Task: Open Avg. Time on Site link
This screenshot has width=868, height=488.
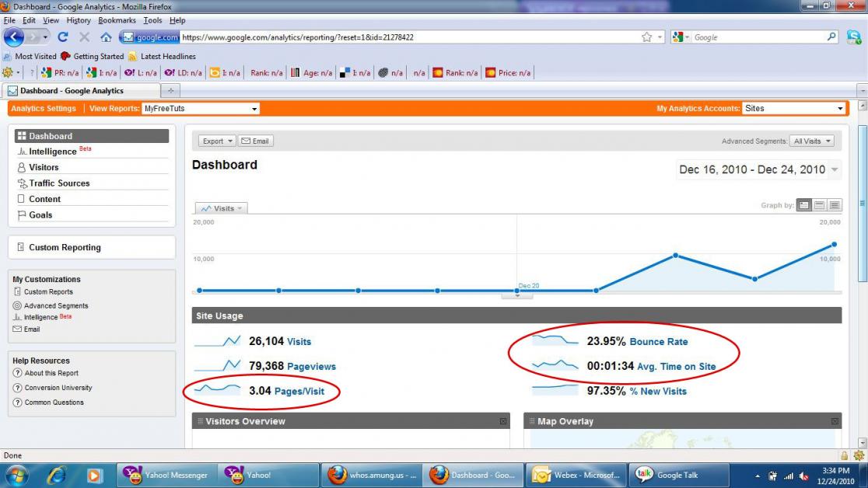Action: [x=677, y=366]
